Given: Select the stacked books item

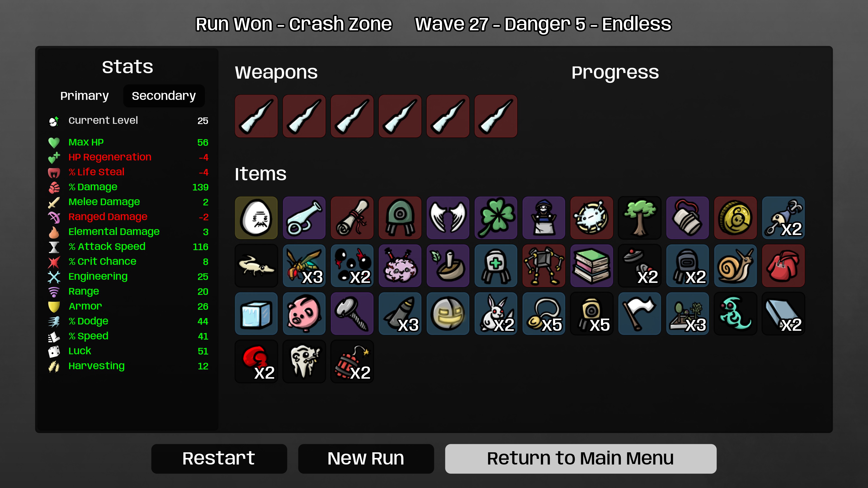Looking at the screenshot, I should (x=591, y=266).
